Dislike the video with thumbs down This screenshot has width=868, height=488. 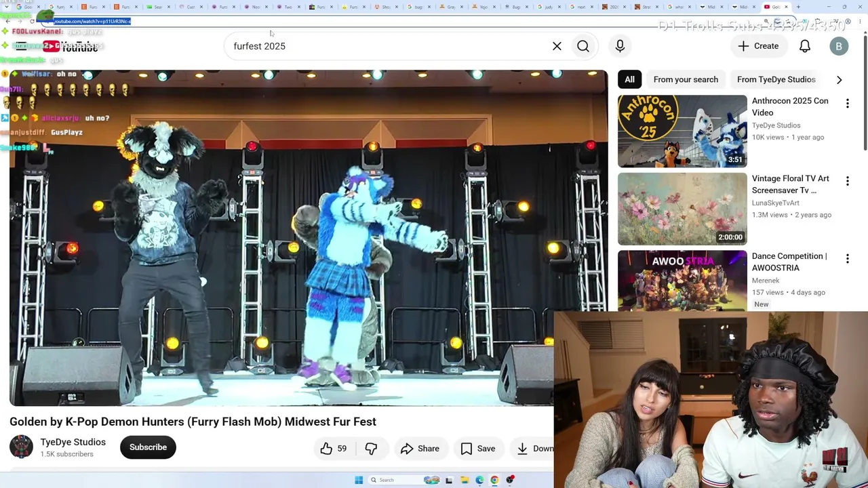pyautogui.click(x=371, y=448)
